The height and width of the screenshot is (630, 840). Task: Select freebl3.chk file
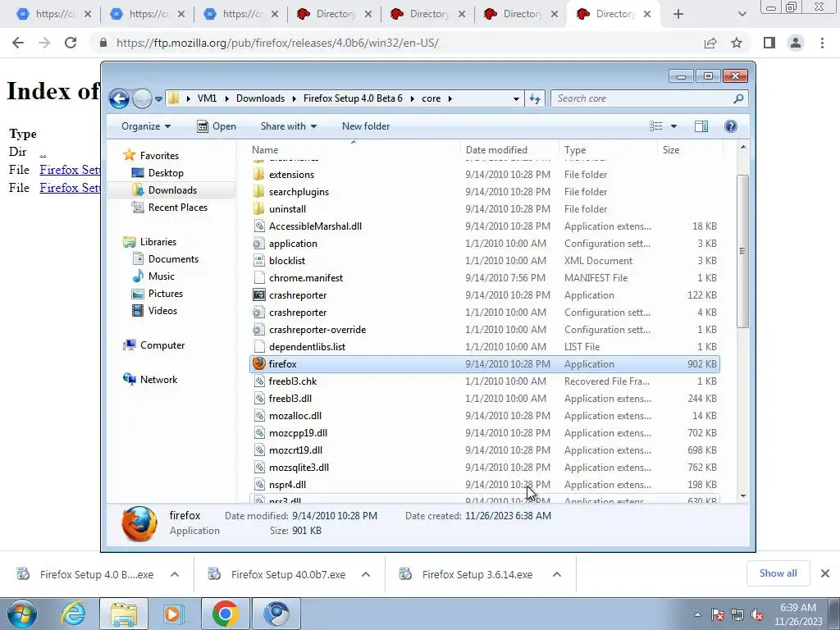[x=293, y=381]
